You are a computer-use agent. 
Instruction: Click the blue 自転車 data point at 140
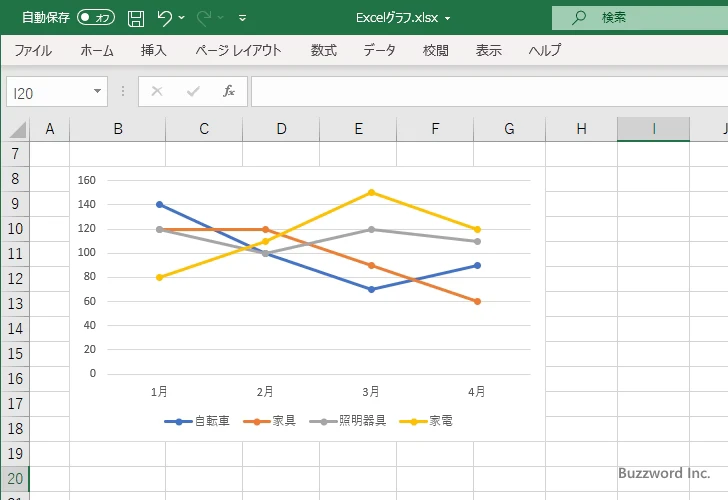(x=160, y=205)
